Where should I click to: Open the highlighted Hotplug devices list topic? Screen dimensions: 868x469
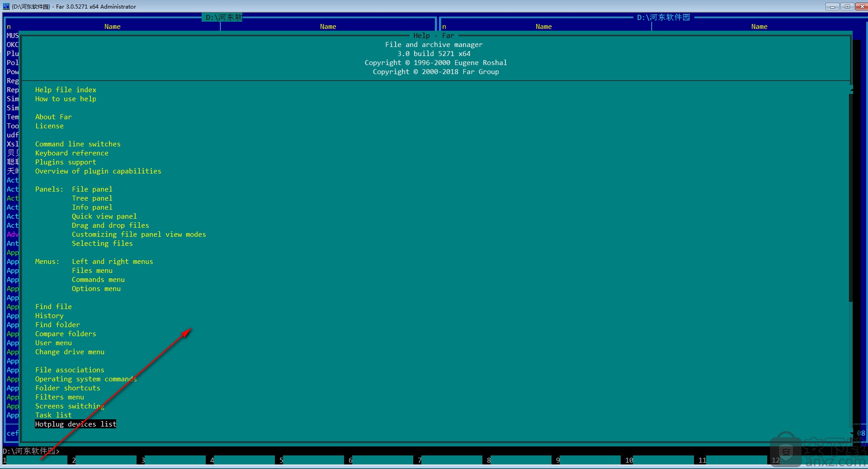pos(75,424)
